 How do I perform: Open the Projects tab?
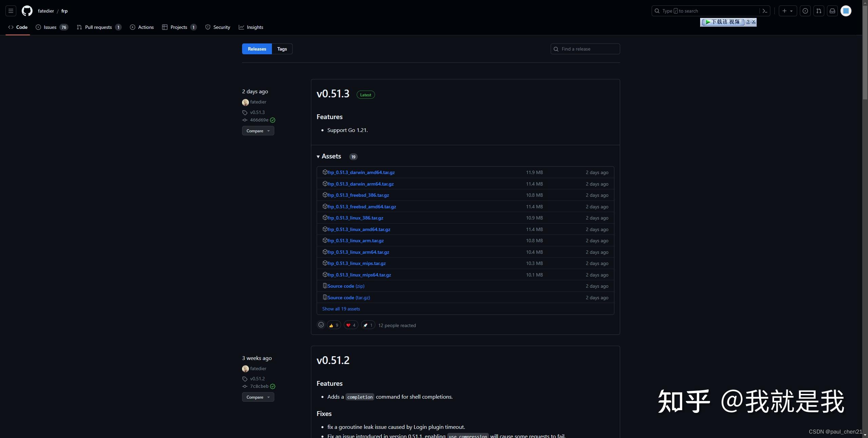[x=179, y=27]
